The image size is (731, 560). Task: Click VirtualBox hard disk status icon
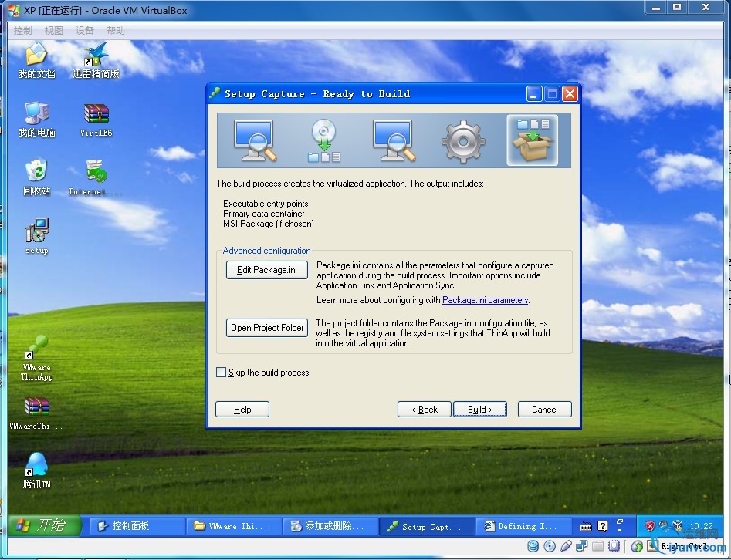click(x=533, y=546)
